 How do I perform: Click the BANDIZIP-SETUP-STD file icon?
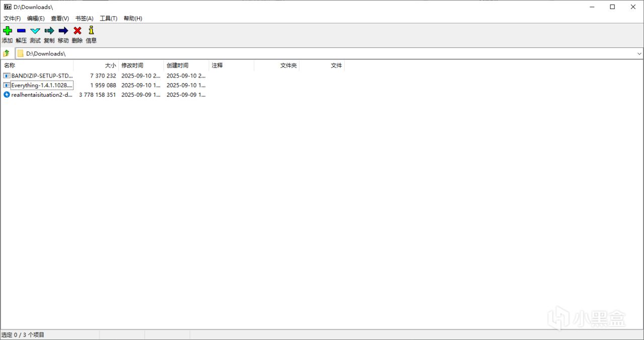(7, 76)
